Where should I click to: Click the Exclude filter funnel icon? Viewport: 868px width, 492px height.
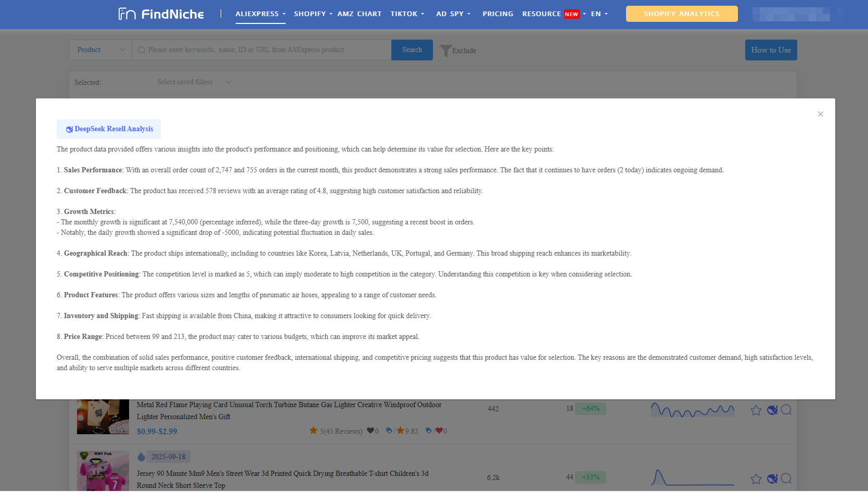click(x=446, y=51)
